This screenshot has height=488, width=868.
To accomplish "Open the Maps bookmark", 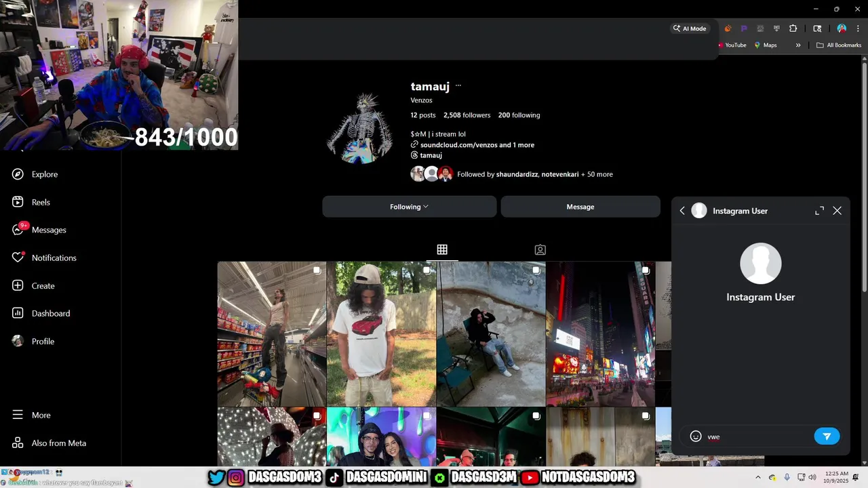I will 766,45.
